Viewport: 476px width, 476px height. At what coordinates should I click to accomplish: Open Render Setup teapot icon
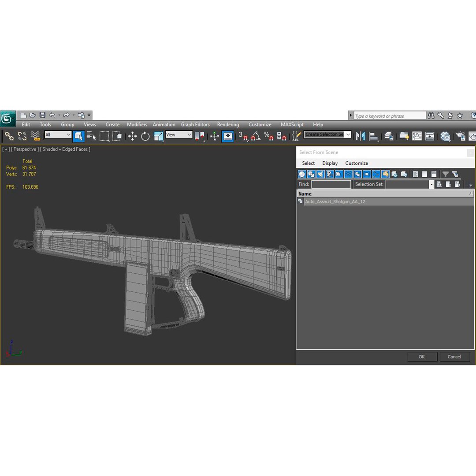[x=460, y=136]
